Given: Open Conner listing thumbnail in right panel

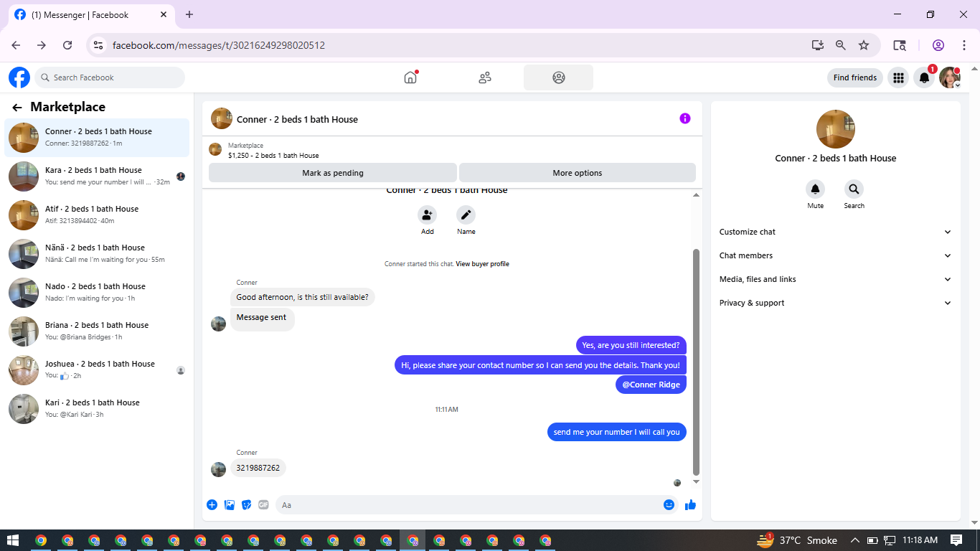Looking at the screenshot, I should click(836, 129).
